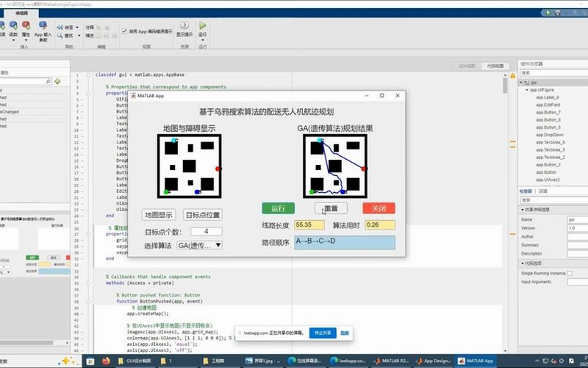
Task: Open the 显示提示 help icon
Action: (x=184, y=26)
